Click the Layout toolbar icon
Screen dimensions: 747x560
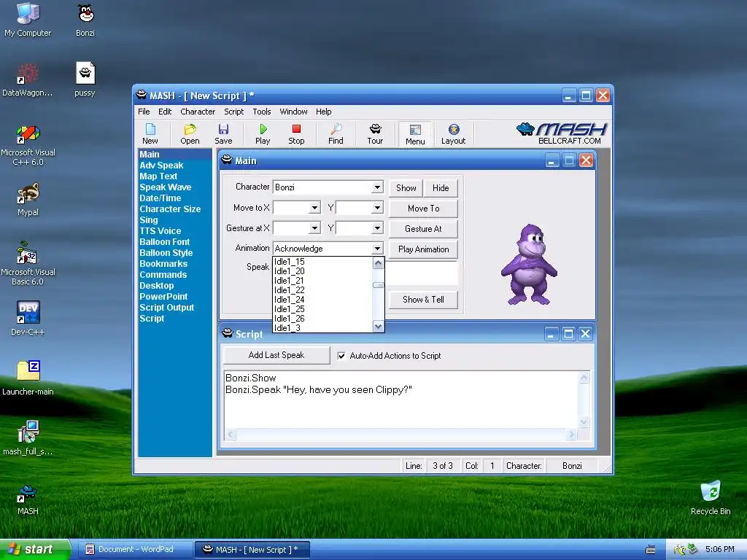(x=453, y=134)
